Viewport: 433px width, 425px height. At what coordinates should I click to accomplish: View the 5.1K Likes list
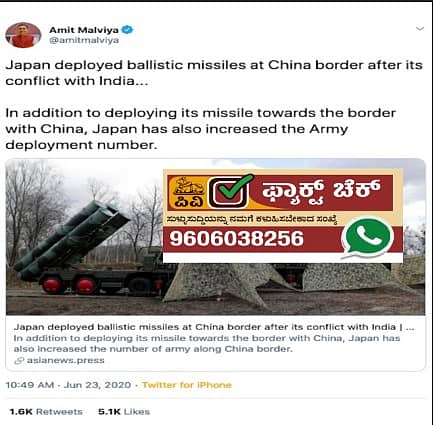coord(124,412)
